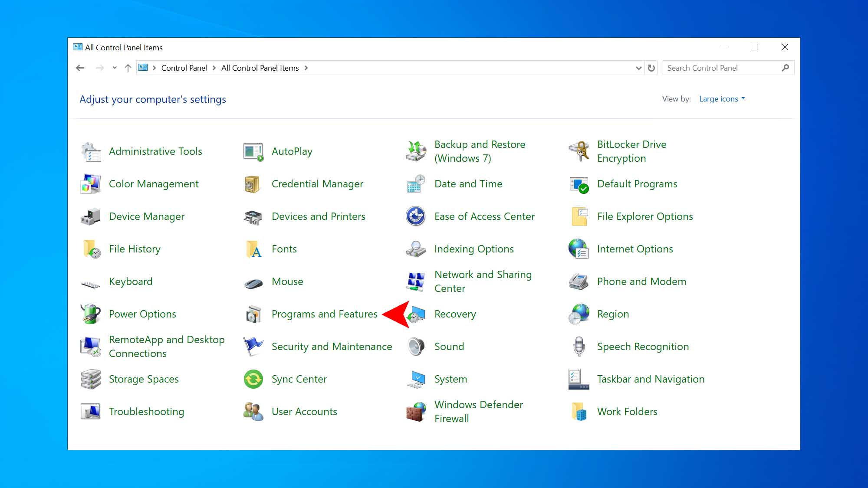
Task: Open the Mouse icon
Action: click(x=253, y=284)
